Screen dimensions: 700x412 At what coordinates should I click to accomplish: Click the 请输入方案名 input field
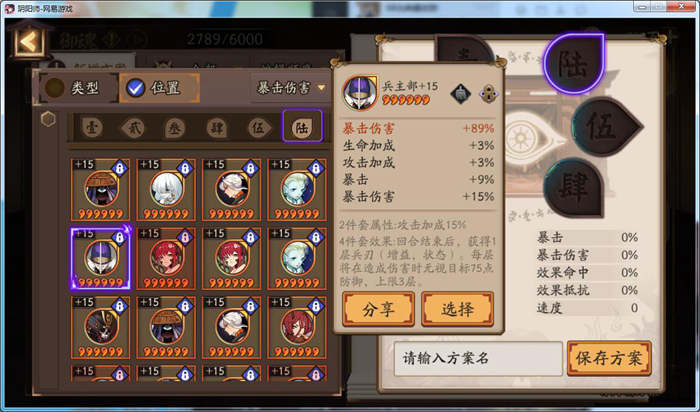478,358
